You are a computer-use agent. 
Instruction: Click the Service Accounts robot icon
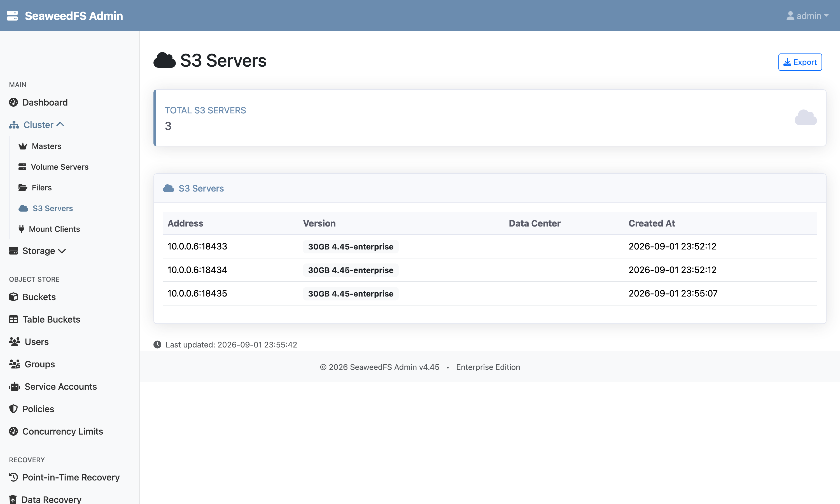(x=15, y=386)
